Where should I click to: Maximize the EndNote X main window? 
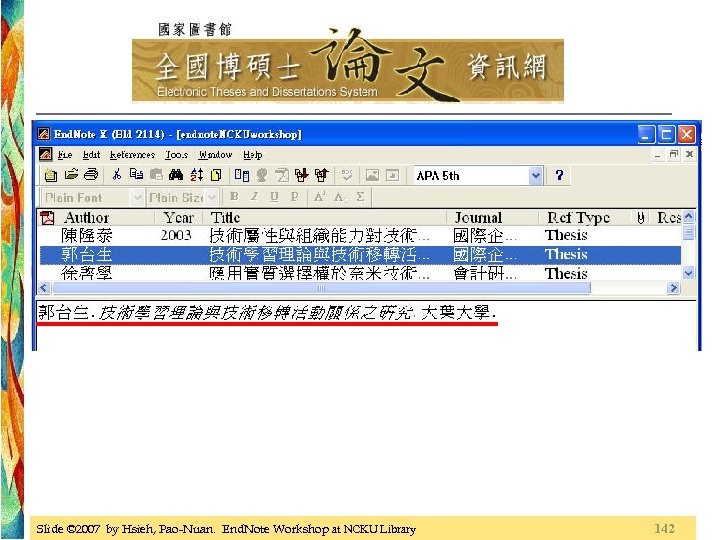(x=666, y=135)
